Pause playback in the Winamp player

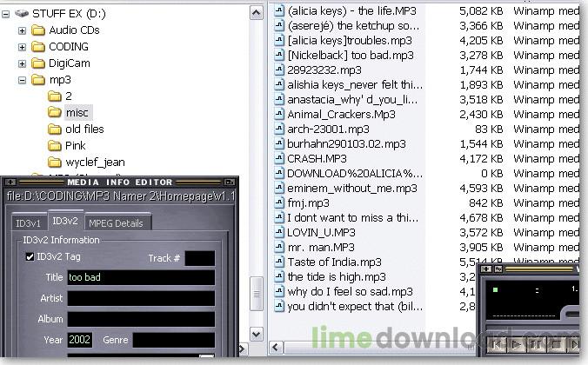[x=536, y=344]
